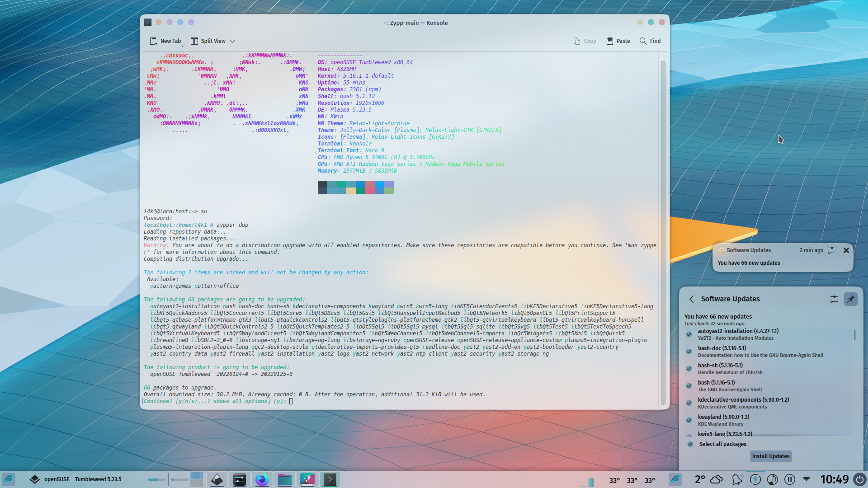Click the 10:49 clock

coord(834,479)
